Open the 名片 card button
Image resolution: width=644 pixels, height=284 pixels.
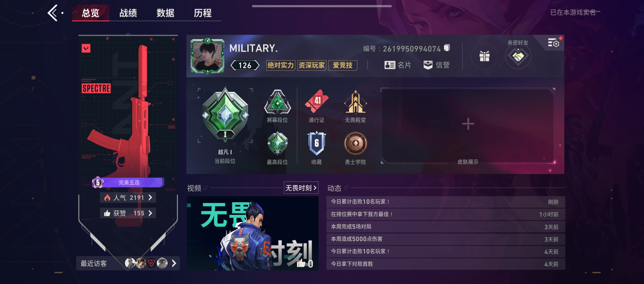(397, 65)
